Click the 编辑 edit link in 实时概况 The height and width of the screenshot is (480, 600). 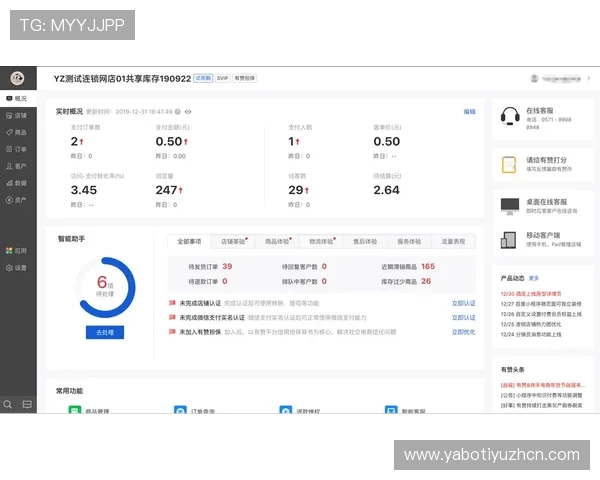point(470,111)
